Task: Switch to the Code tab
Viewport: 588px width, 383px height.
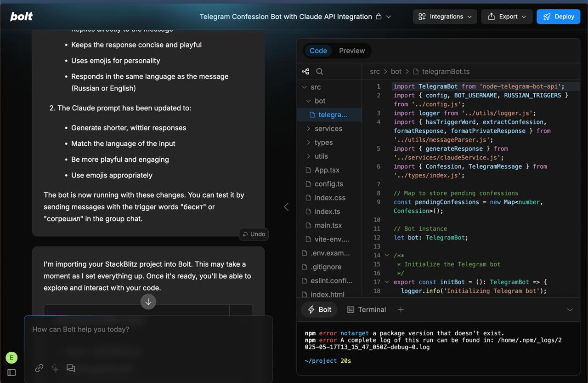Action: [318, 51]
